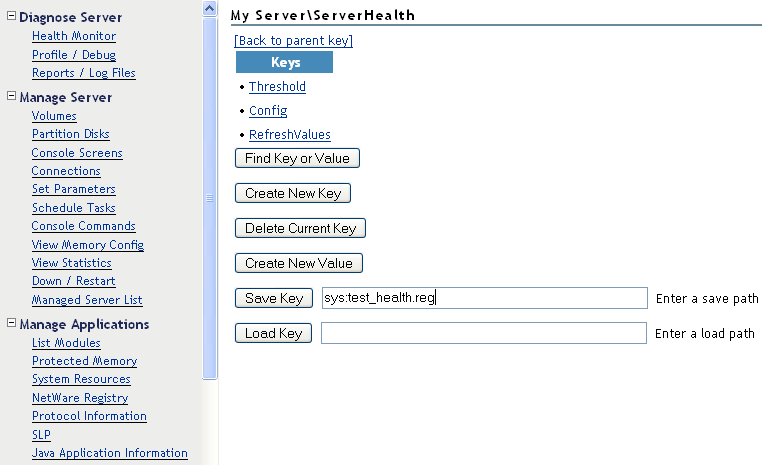This screenshot has height=465, width=762.
Task: Click Back to parent key link
Action: point(293,41)
